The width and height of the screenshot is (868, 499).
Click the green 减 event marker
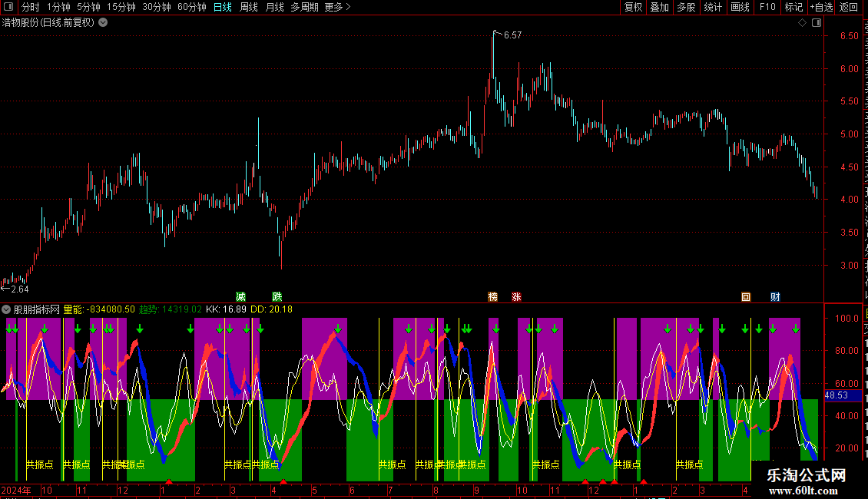[240, 297]
